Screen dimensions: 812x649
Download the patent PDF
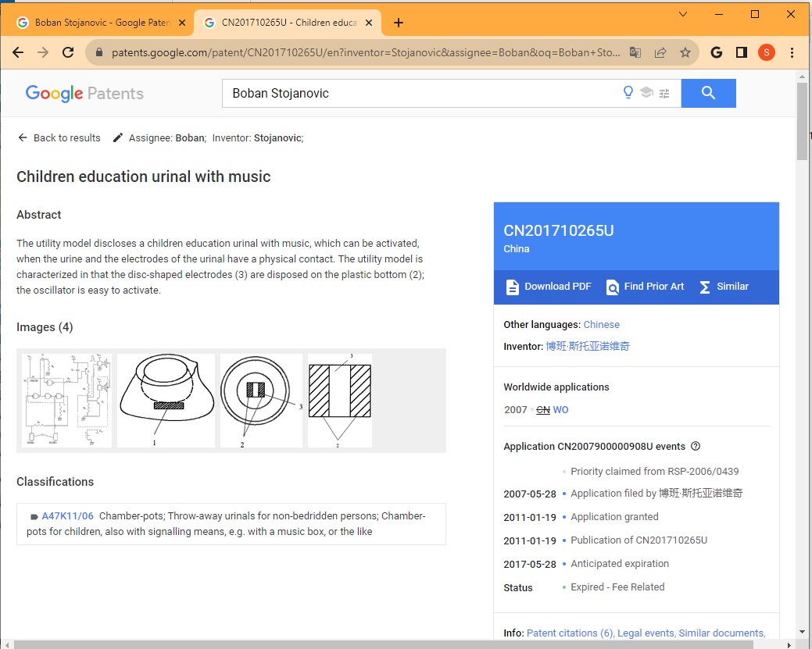pos(549,287)
